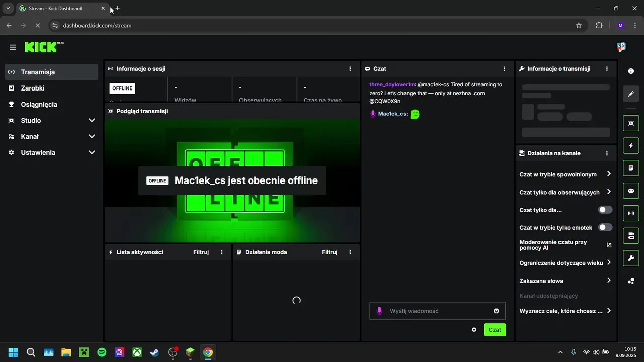Open AI chat moderation external link icon
Viewport: 644px width, 362px height.
[609, 245]
